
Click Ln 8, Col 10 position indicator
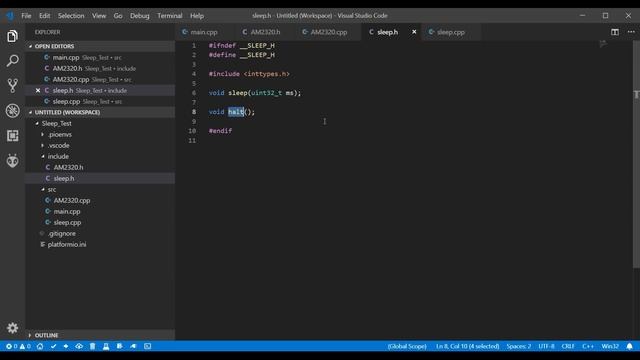(x=467, y=346)
